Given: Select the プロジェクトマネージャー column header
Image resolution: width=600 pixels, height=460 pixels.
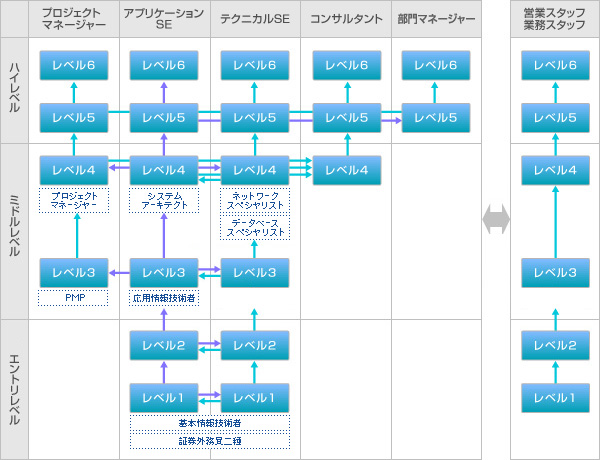Looking at the screenshot, I should click(74, 19).
